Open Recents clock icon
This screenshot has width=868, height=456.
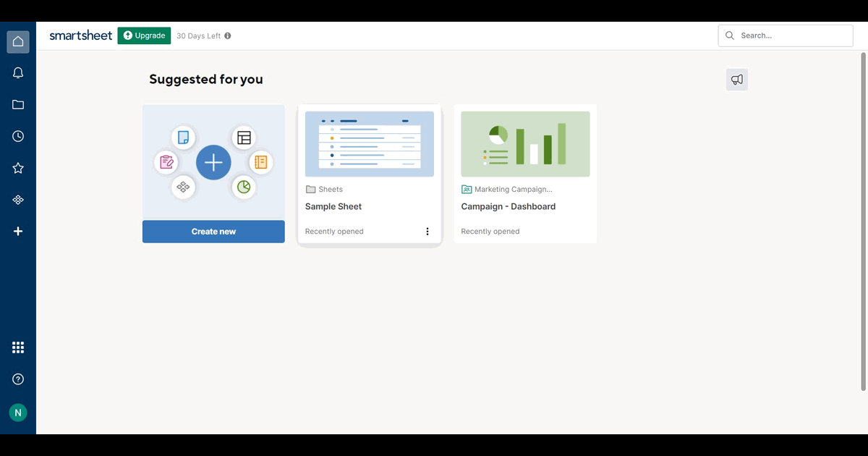pyautogui.click(x=18, y=136)
